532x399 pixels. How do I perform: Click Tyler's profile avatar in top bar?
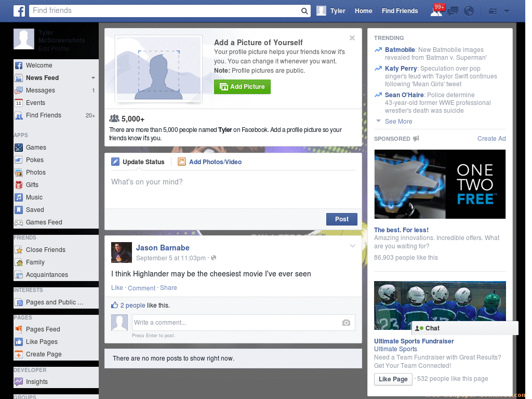(x=321, y=11)
